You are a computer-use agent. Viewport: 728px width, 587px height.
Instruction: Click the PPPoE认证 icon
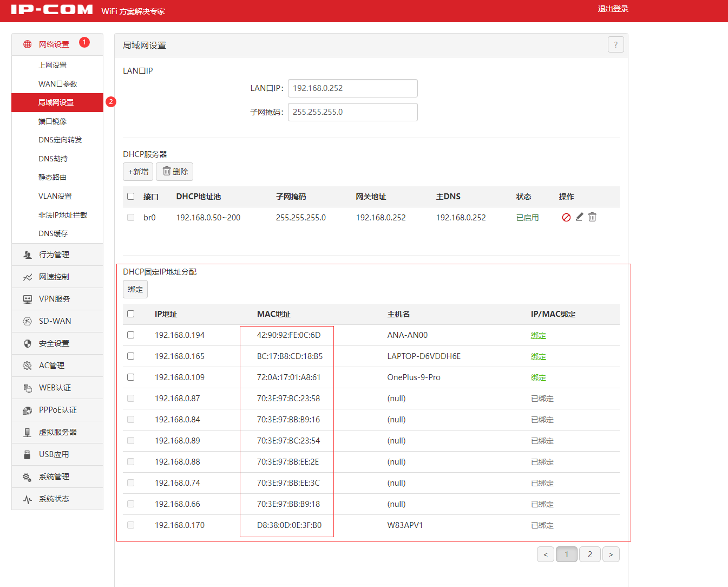27,410
